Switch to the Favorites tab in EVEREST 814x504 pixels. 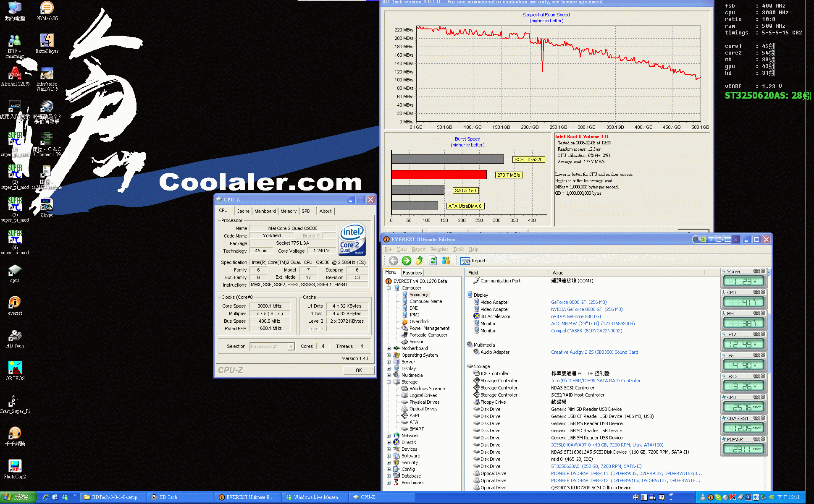[412, 273]
